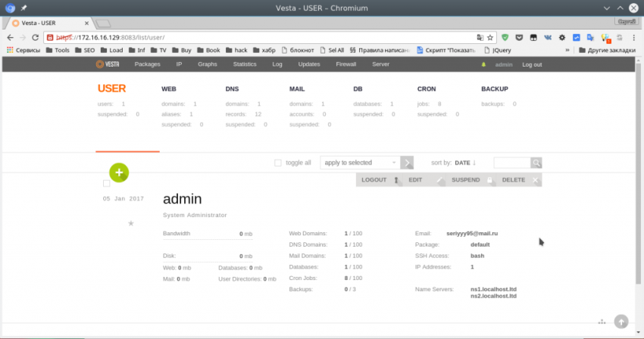
Task: Click the Log out link
Action: pyautogui.click(x=532, y=64)
